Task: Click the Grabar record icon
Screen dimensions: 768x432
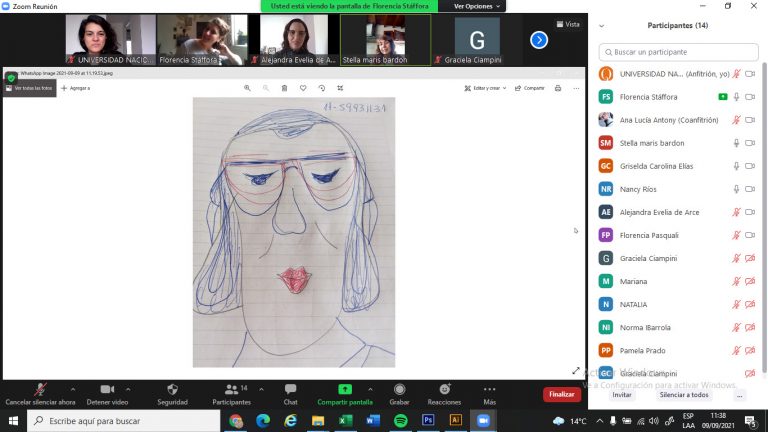Action: pos(399,389)
